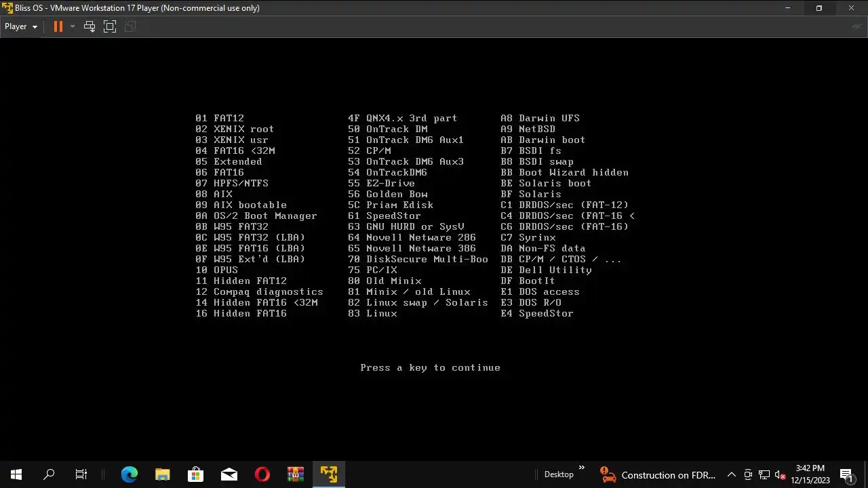This screenshot has width=868, height=488.
Task: Click the 'DF BootIt' entry
Action: point(528,281)
